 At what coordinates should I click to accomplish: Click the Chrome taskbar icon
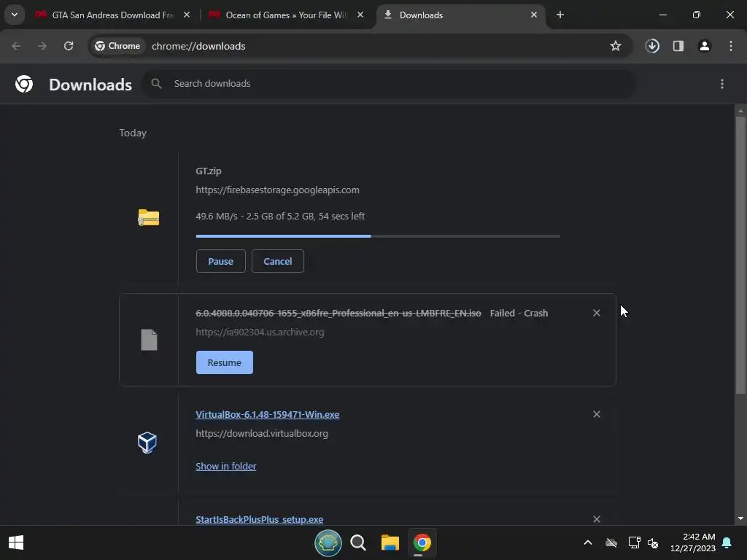tap(422, 542)
